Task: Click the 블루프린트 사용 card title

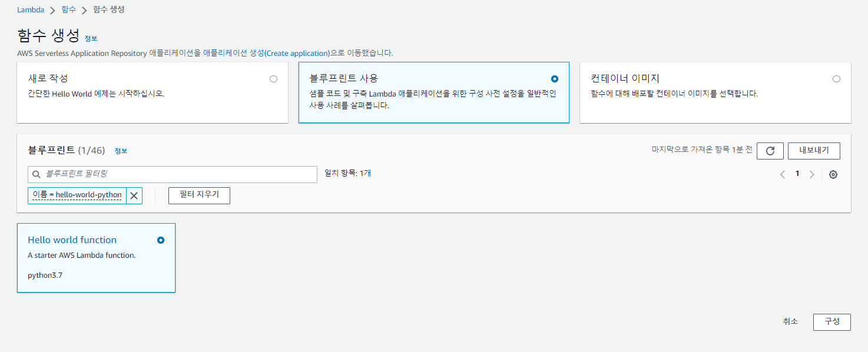Action: click(x=344, y=78)
